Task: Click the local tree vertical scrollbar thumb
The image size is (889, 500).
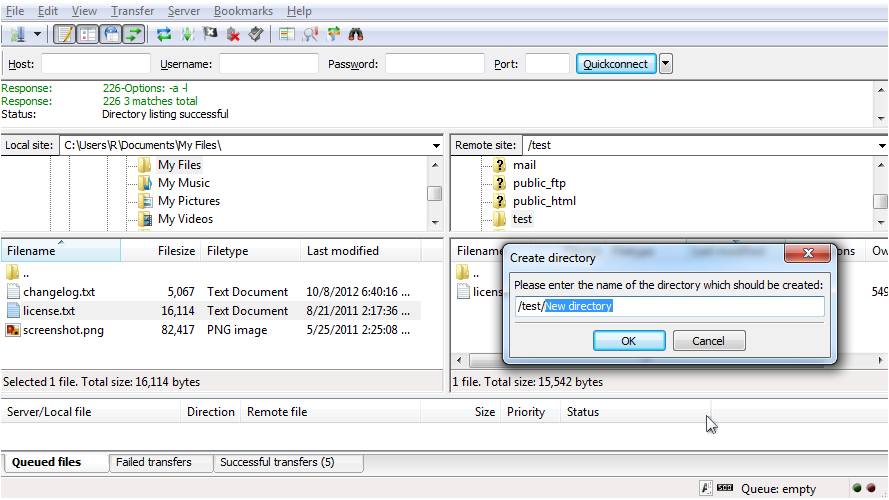Action: point(434,193)
